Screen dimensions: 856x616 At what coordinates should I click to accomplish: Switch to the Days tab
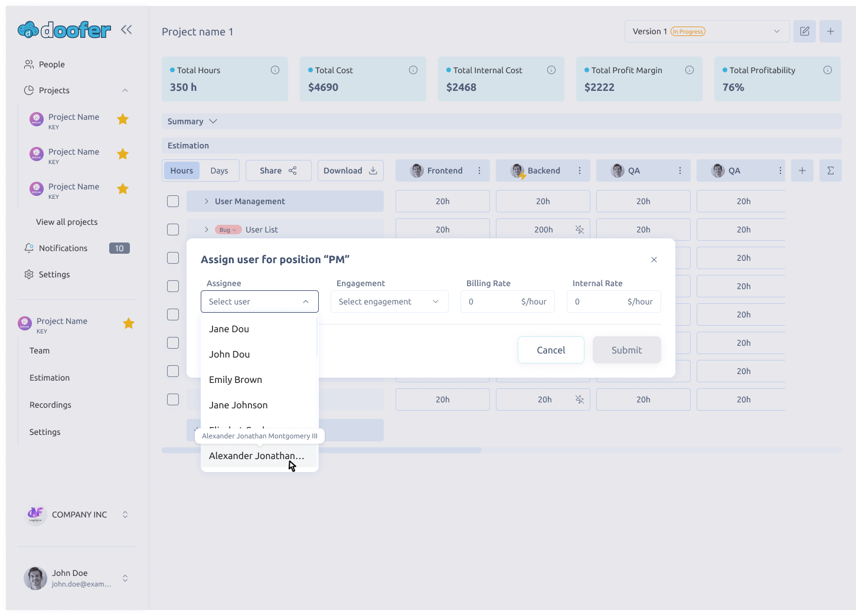tap(219, 171)
